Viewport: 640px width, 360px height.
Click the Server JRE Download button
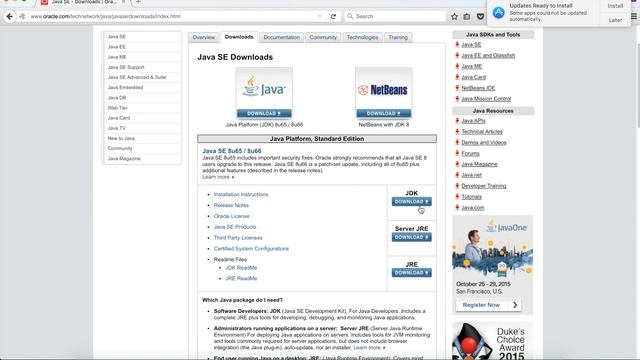pyautogui.click(x=411, y=237)
